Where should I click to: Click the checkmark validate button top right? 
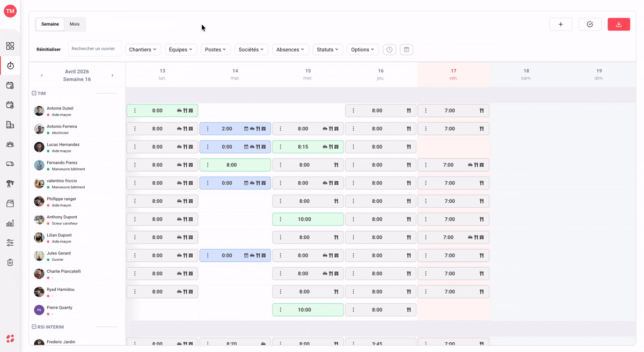[590, 24]
